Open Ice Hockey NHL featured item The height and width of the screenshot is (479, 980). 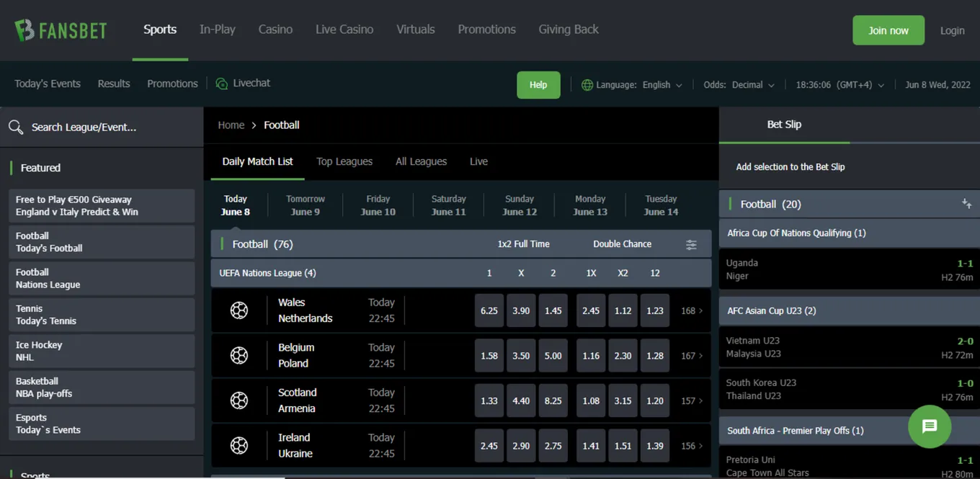(102, 351)
